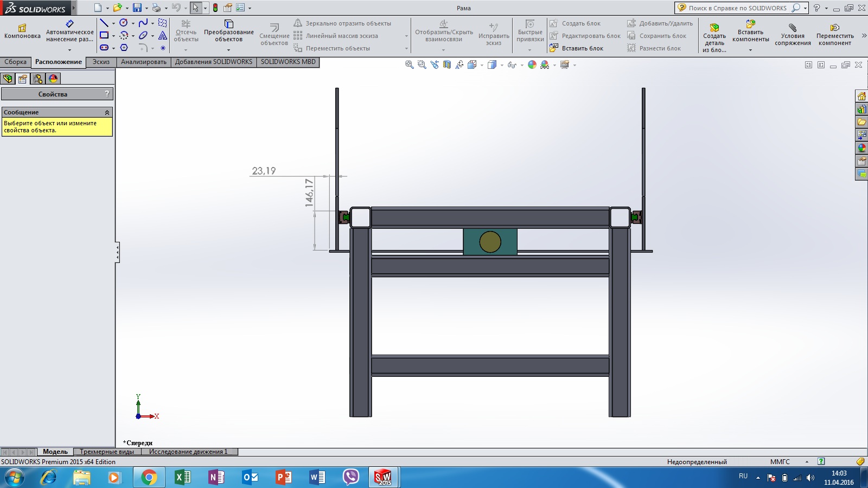Click Условия сопряжения (Mate) button

(x=793, y=35)
